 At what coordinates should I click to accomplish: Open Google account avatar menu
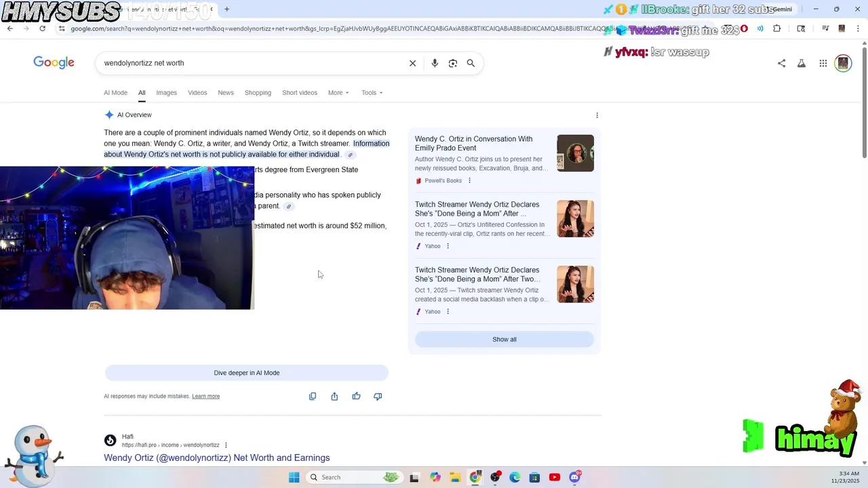click(843, 63)
